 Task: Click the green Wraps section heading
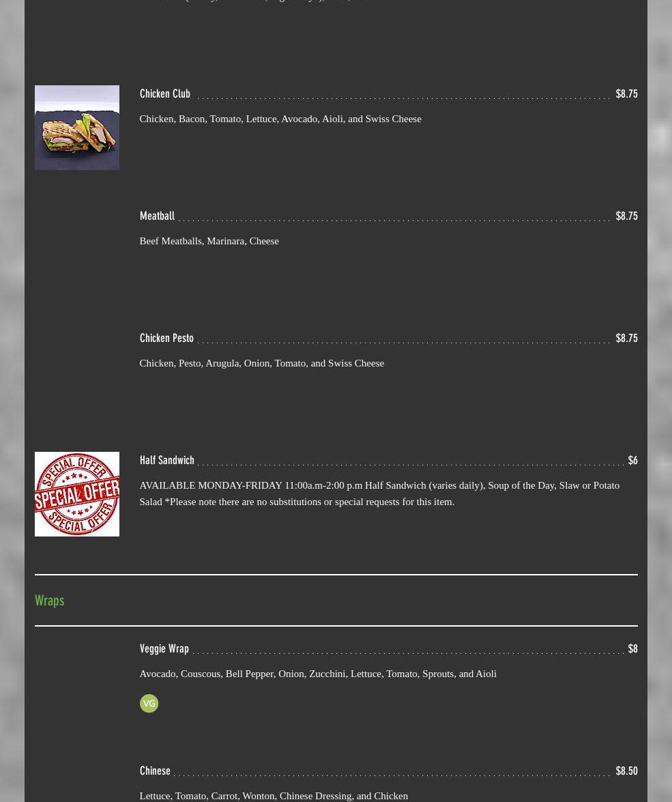pyautogui.click(x=50, y=601)
